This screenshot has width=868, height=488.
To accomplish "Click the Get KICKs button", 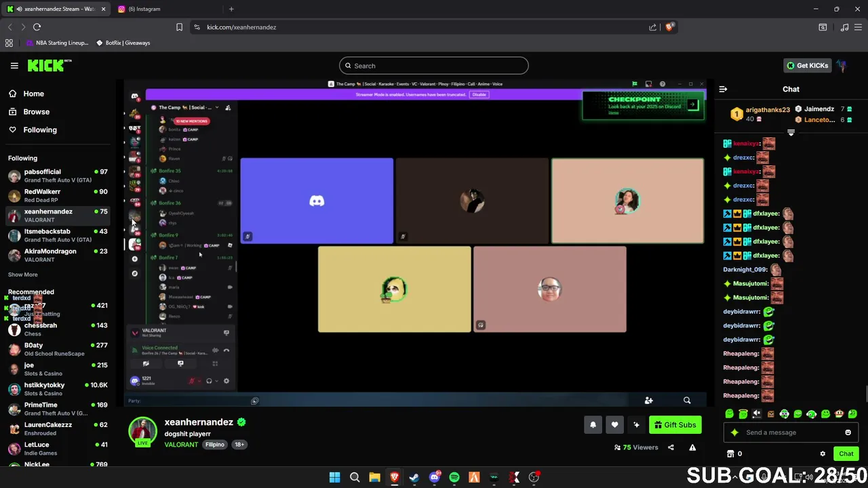I will click(807, 66).
